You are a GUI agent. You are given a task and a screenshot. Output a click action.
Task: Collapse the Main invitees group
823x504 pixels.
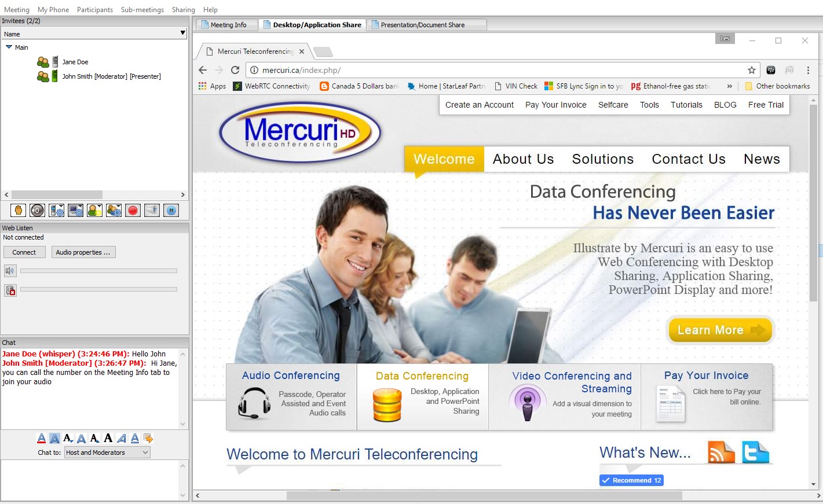tap(9, 47)
